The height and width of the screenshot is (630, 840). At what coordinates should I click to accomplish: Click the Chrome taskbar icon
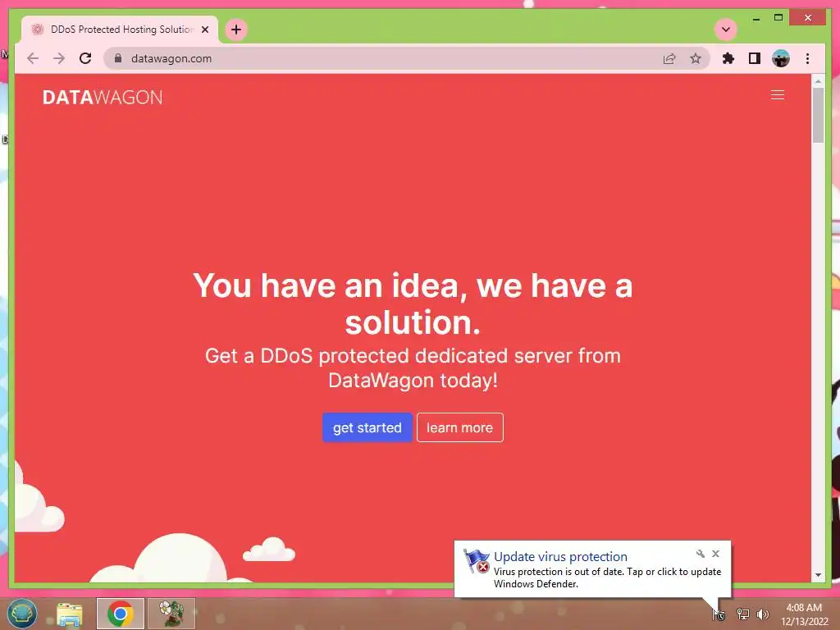[121, 614]
